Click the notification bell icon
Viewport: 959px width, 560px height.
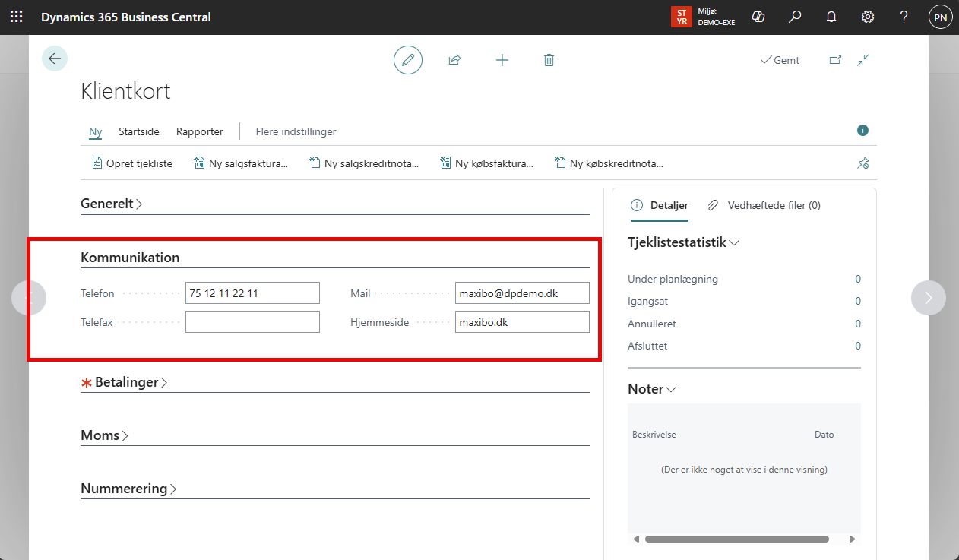tap(831, 17)
